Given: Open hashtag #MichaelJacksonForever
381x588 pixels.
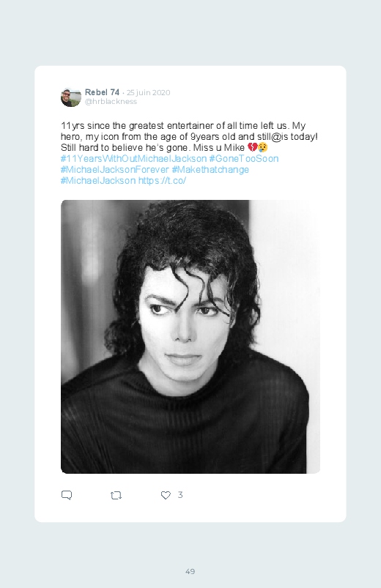Looking at the screenshot, I should [x=115, y=169].
